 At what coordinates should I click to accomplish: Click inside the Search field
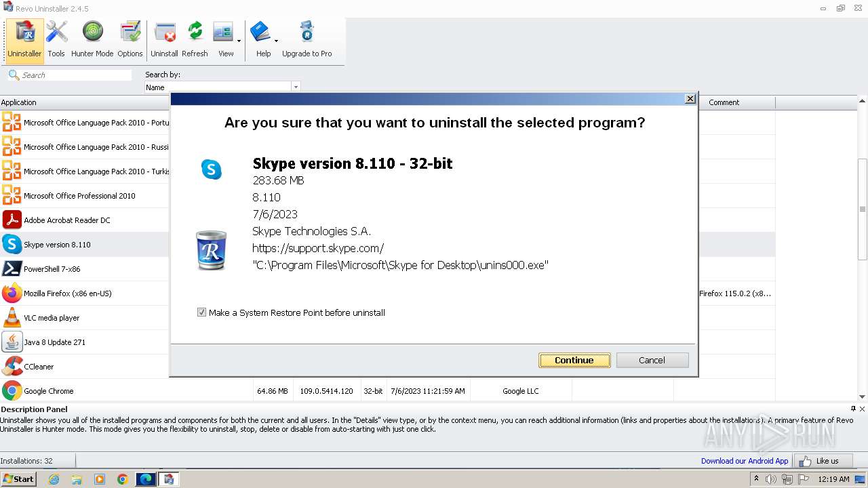click(x=76, y=75)
